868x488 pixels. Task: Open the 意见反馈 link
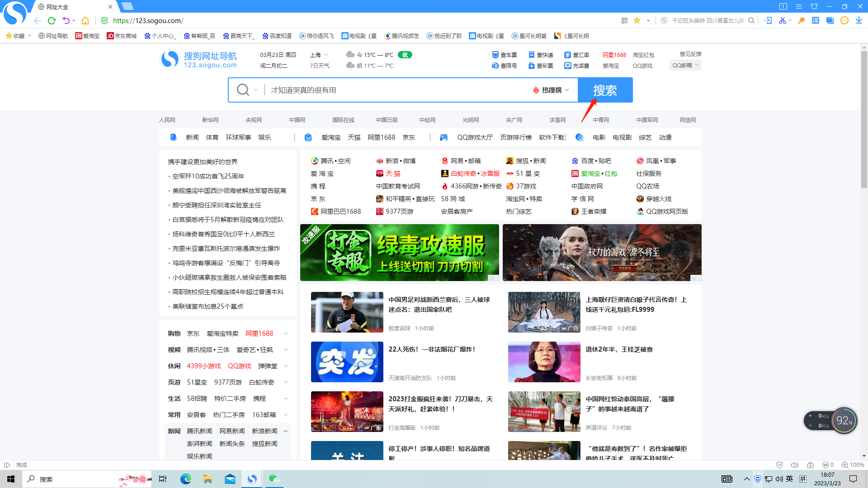pos(690,54)
